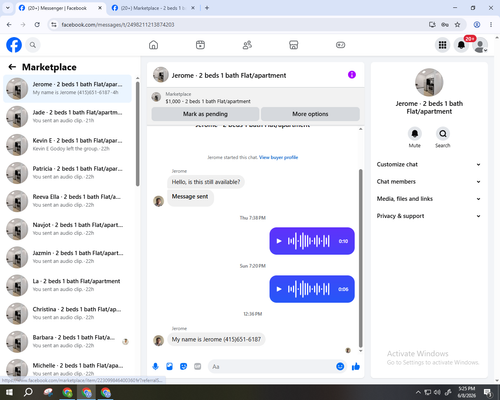Click More options button
500x400 pixels.
(310, 114)
